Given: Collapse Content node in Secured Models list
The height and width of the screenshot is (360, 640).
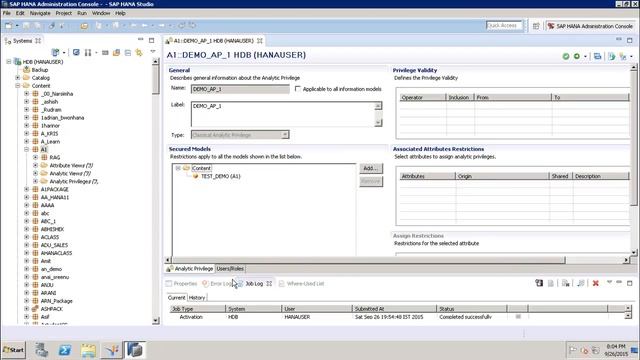Looking at the screenshot, I should (178, 168).
